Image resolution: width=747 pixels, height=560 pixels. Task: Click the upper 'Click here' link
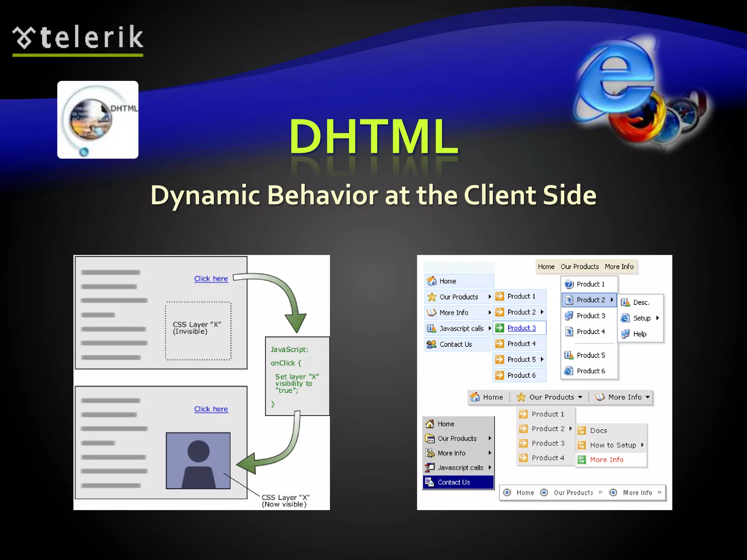(x=211, y=279)
